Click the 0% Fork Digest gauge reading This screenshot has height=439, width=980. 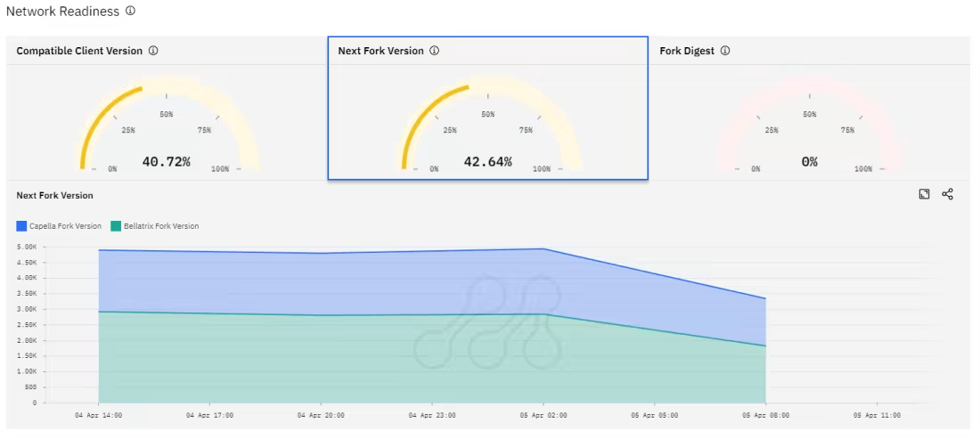point(809,162)
